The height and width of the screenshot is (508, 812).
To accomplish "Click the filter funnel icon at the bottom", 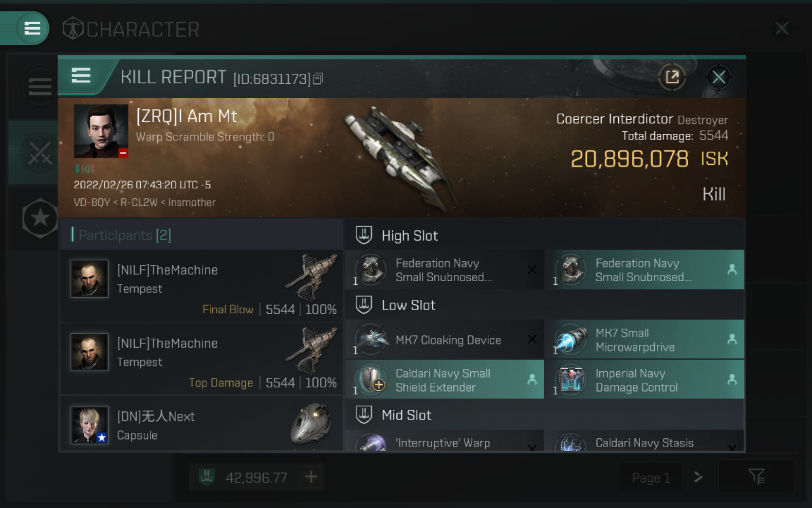I will click(756, 477).
